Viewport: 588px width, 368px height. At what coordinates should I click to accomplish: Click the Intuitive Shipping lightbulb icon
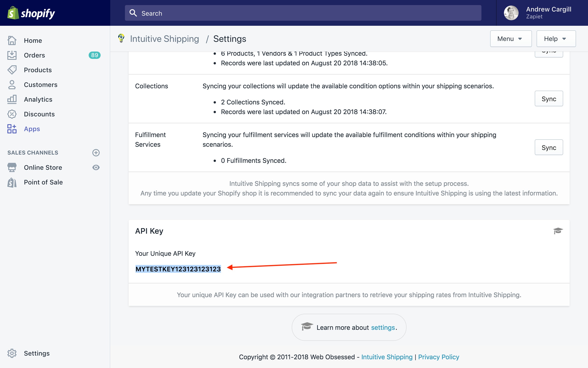(121, 38)
